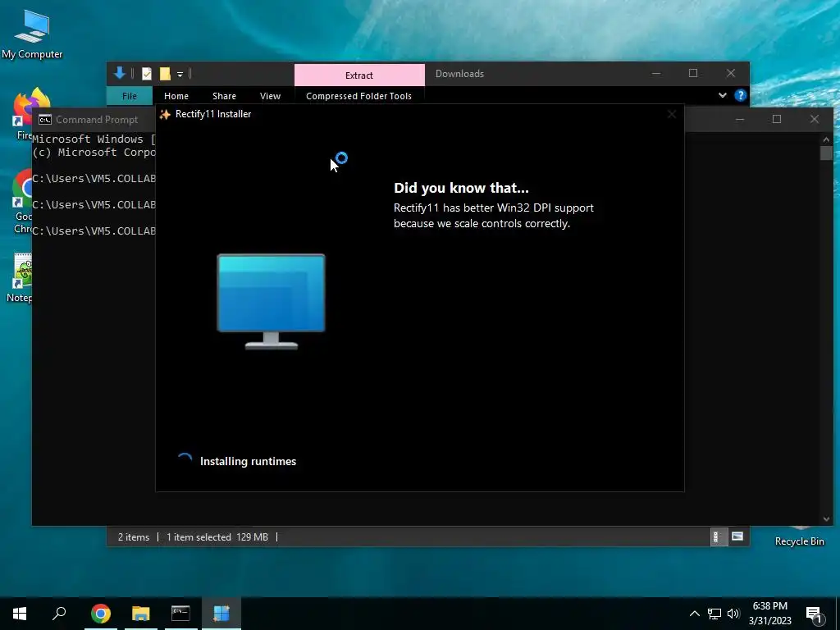
Task: Open the taskbar search magnifier
Action: [59, 614]
